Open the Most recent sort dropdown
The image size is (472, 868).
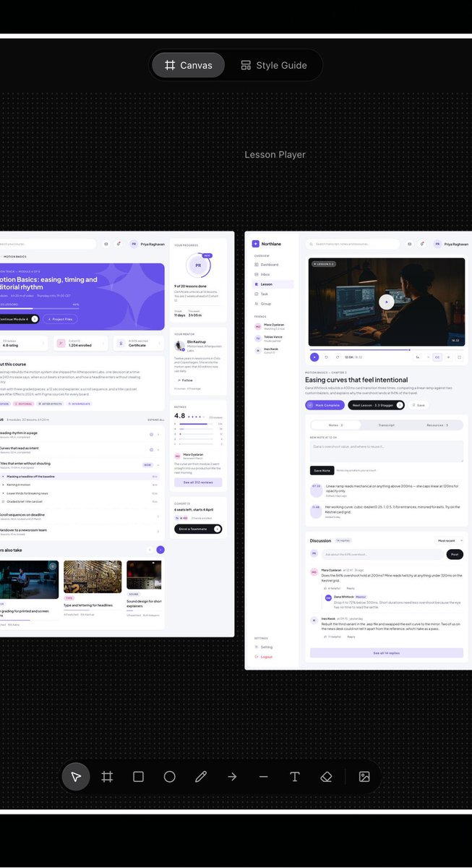[x=450, y=540]
